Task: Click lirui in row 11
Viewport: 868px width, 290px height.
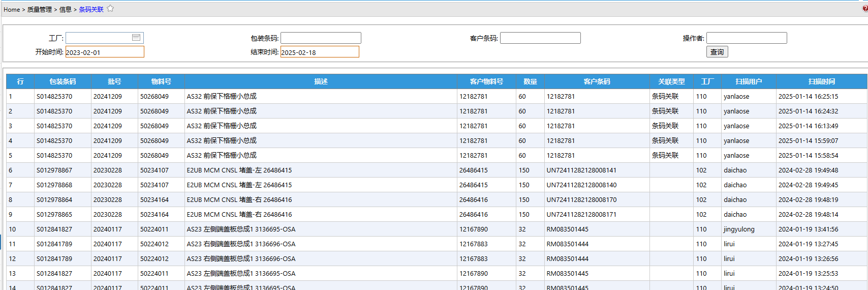Action: [729, 244]
